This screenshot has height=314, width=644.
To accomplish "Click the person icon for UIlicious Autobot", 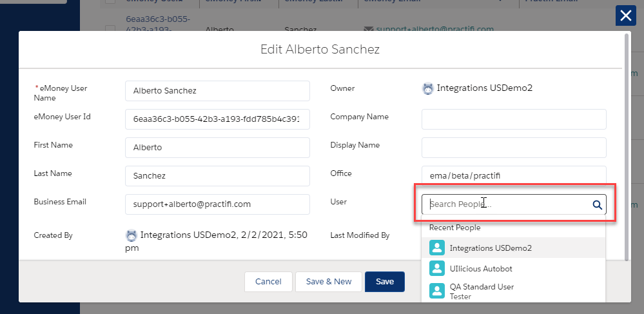I will click(x=437, y=268).
